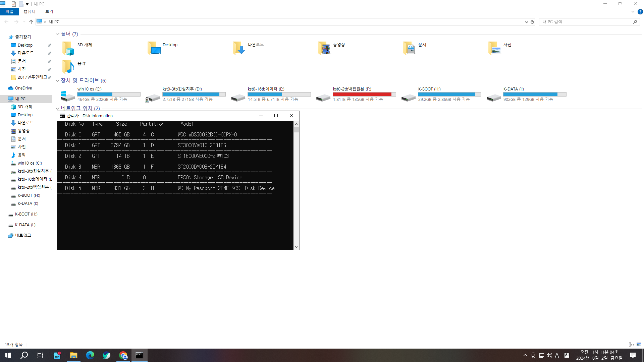Select the K-BOOT (H:) drive in main pane
This screenshot has width=644, height=362.
pyautogui.click(x=441, y=95)
